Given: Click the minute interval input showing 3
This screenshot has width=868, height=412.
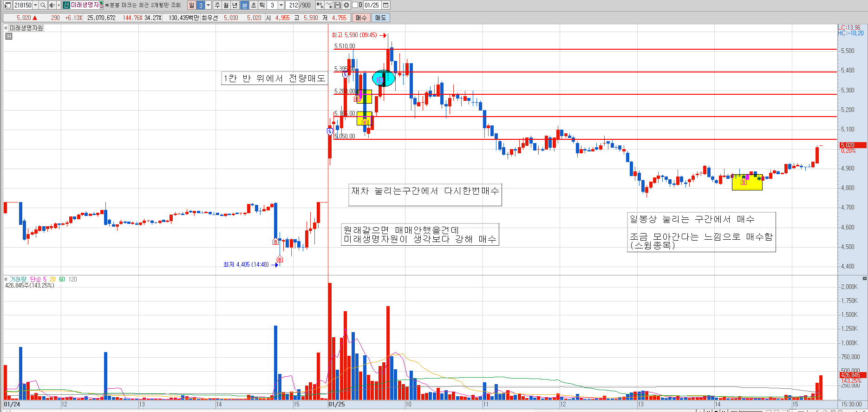Looking at the screenshot, I should 273,5.
